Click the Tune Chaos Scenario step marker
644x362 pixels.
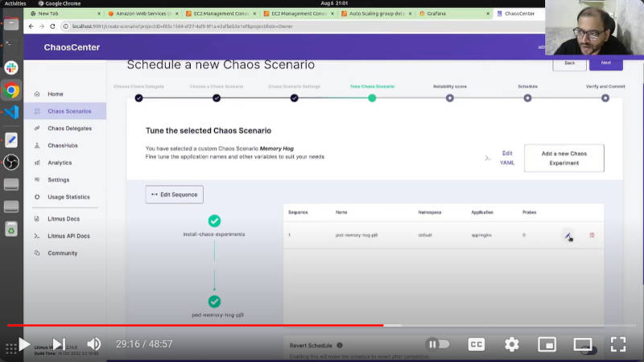pos(372,98)
